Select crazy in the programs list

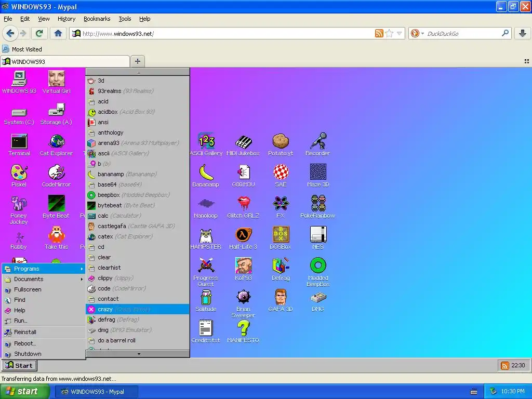tap(138, 309)
